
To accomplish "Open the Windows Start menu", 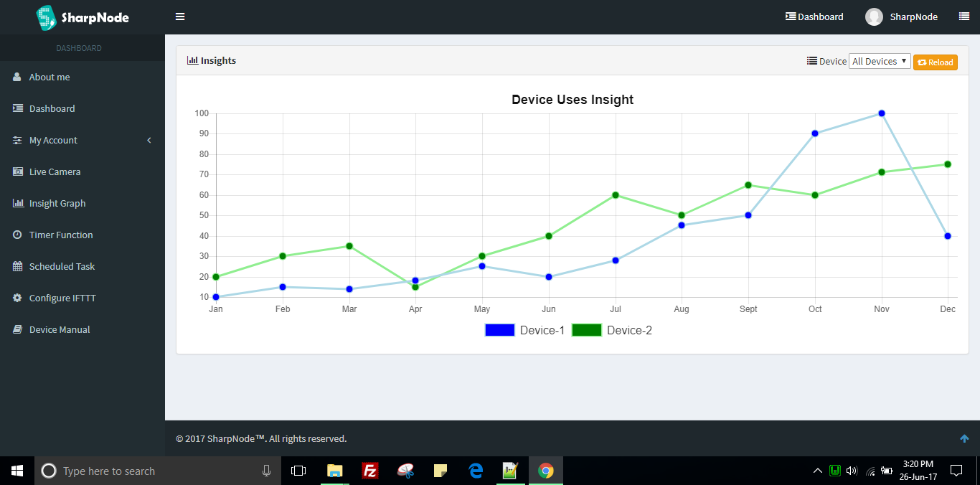I will click(x=17, y=471).
